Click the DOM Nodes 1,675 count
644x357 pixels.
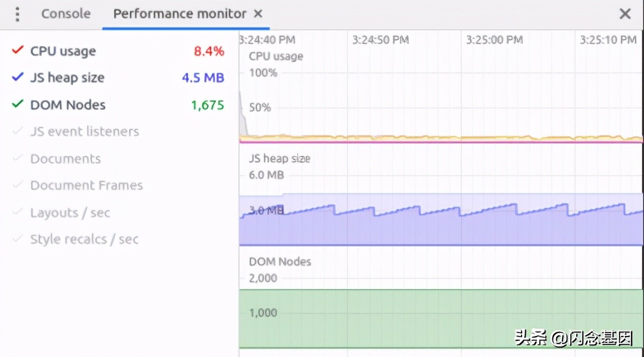point(207,105)
